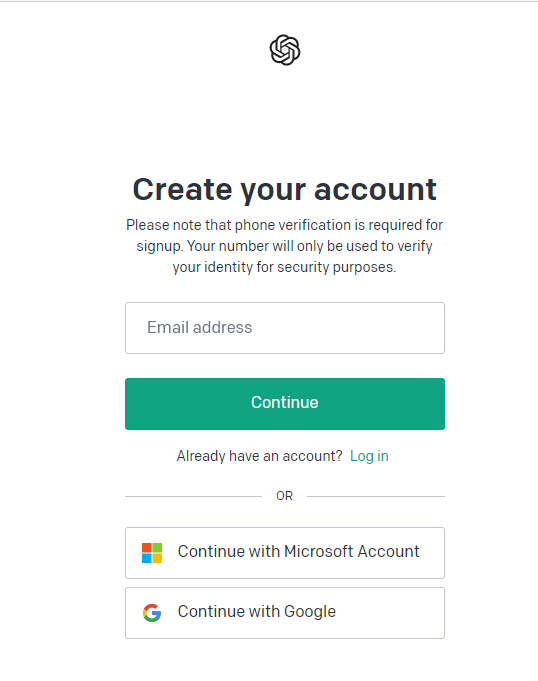
Task: Click the divider line right of OR
Action: tap(376, 496)
